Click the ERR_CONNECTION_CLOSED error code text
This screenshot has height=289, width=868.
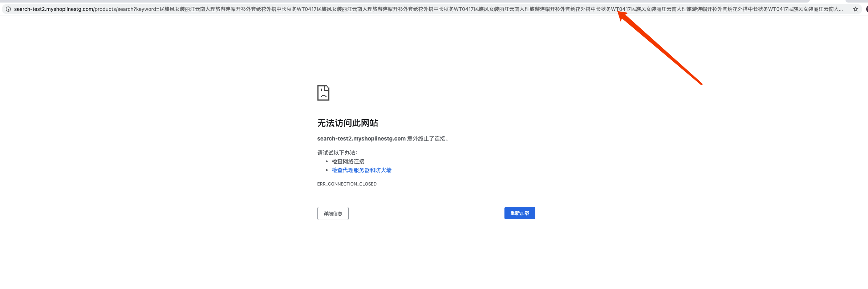coord(347,184)
